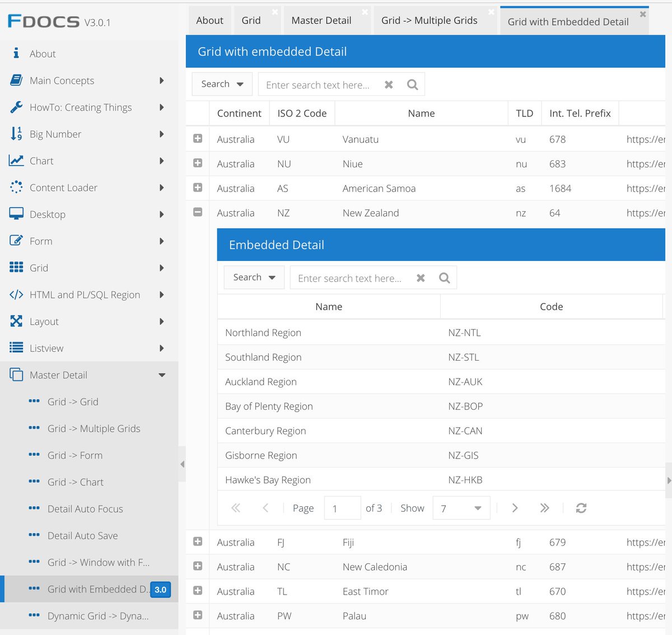Expand the Niue row detail
Viewport: 672px width, 635px height.
(x=198, y=163)
